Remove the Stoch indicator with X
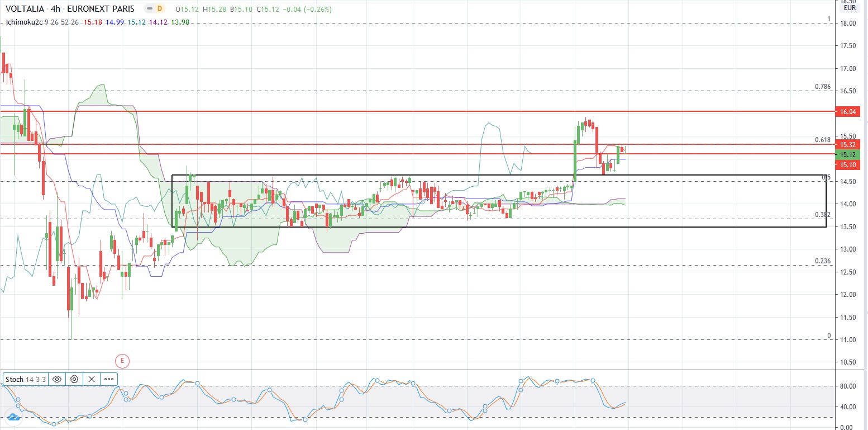Screen dimensions: 868x430 (92, 379)
